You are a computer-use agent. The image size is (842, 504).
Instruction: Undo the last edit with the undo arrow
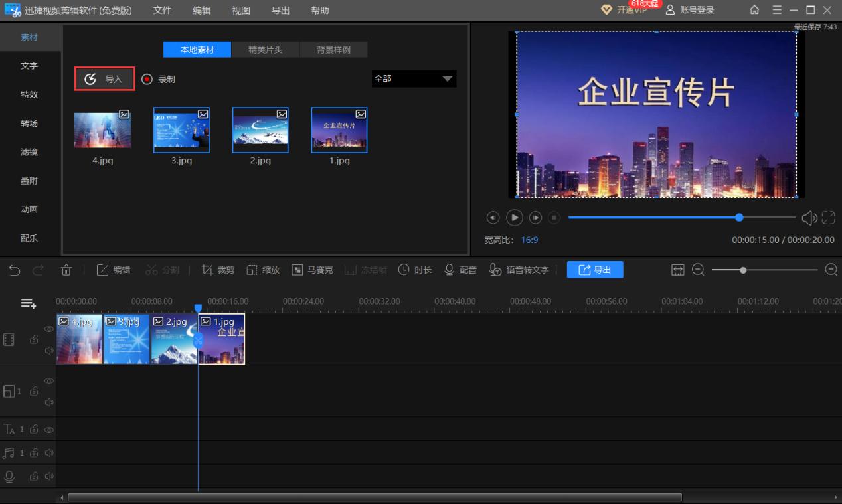pos(15,270)
